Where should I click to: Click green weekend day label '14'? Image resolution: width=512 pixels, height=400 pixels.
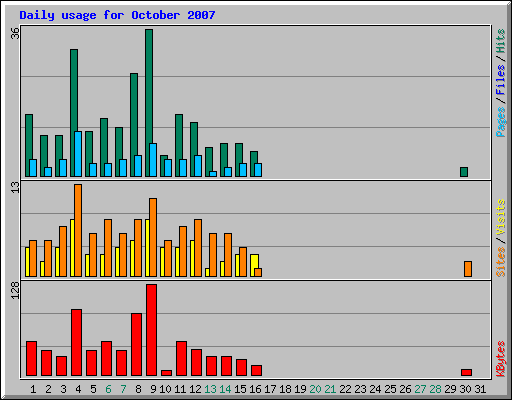[225, 389]
